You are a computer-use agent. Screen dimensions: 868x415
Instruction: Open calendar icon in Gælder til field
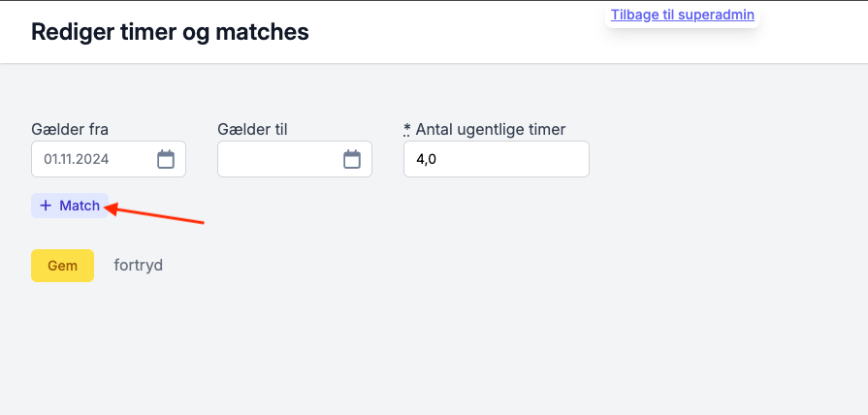[x=352, y=159]
